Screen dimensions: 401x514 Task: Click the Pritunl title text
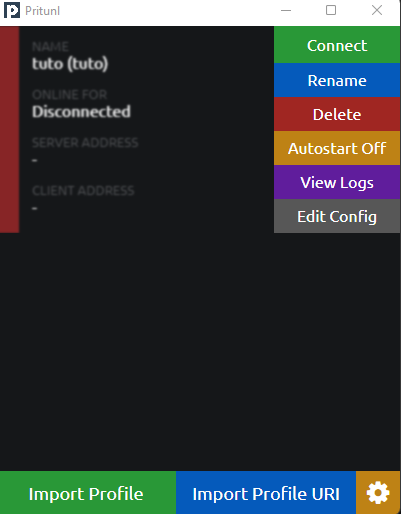42,11
